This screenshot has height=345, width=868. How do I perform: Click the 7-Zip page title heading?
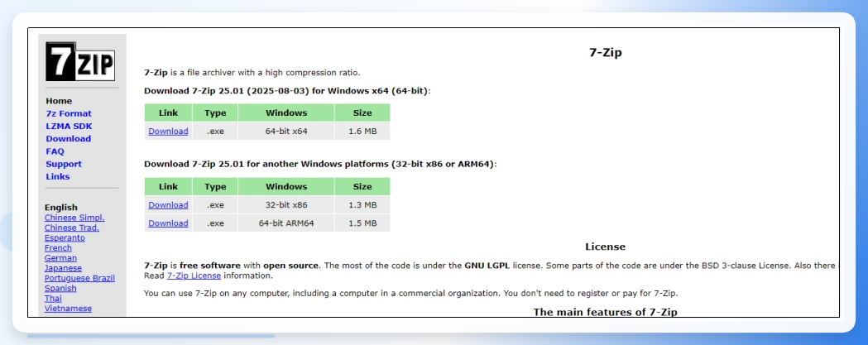point(605,53)
